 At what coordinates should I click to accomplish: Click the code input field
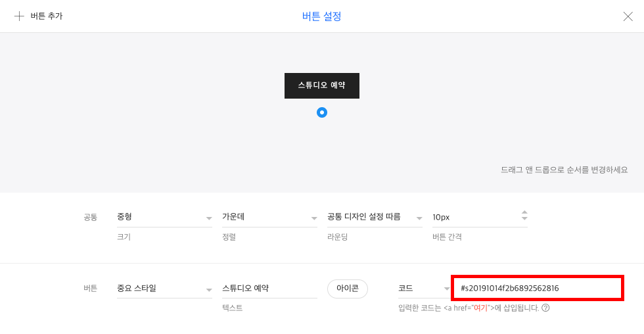(538, 288)
